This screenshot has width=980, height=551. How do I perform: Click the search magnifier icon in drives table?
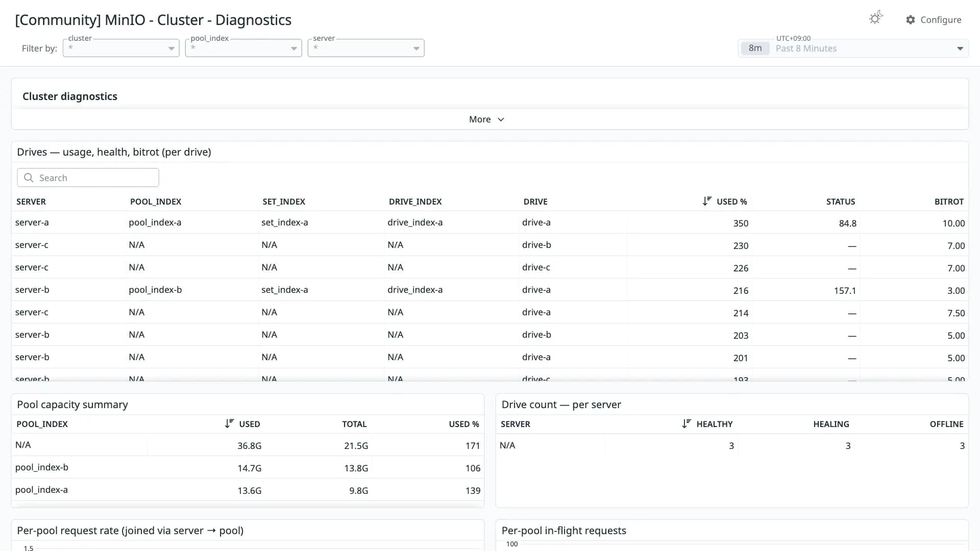tap(29, 178)
